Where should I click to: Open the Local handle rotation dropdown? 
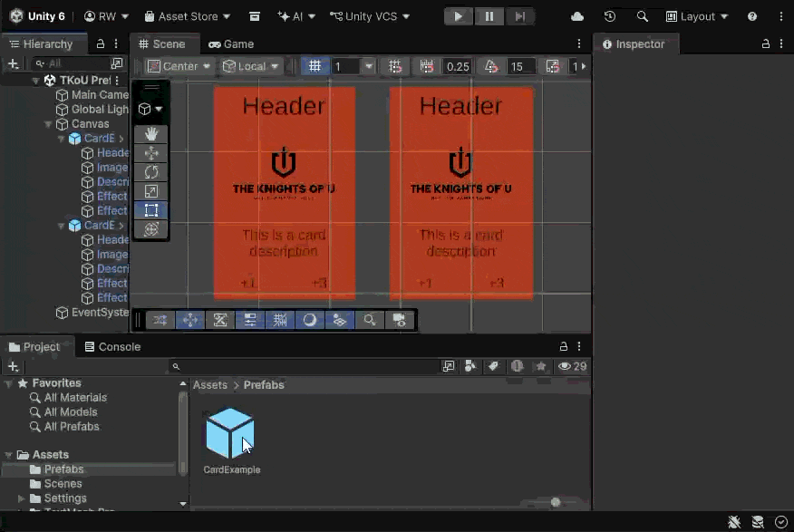click(x=251, y=66)
